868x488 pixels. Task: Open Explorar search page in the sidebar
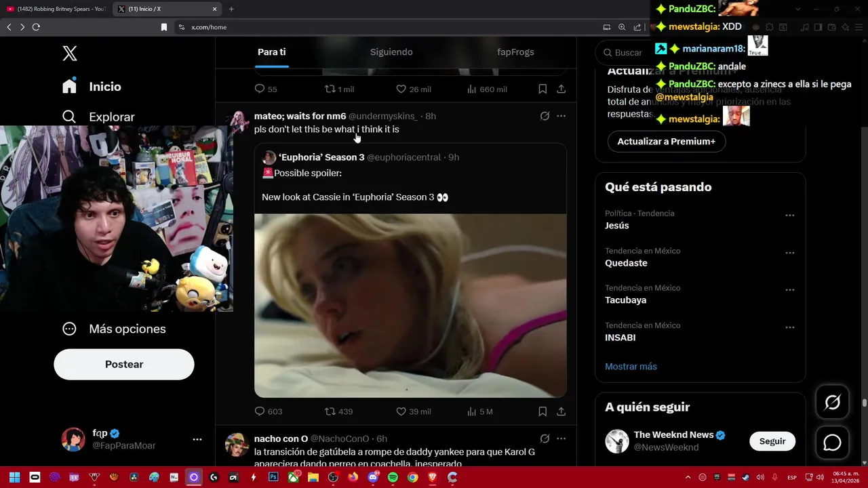click(x=98, y=117)
